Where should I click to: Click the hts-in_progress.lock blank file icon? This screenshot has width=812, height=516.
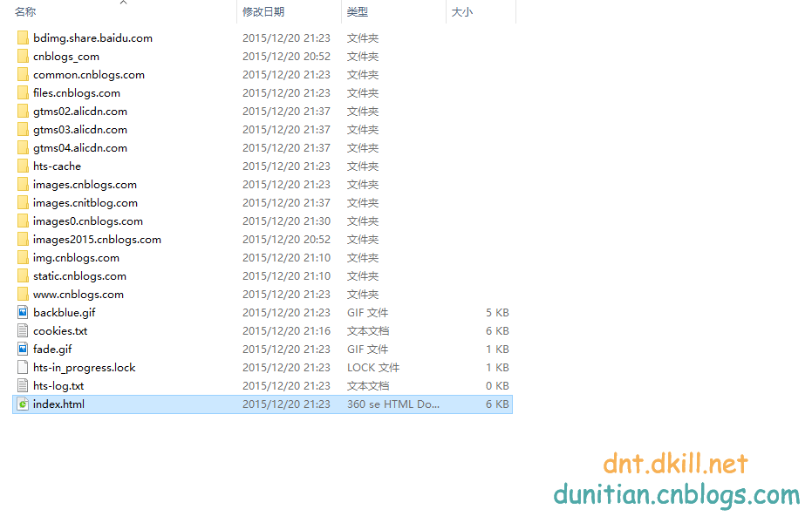23,368
